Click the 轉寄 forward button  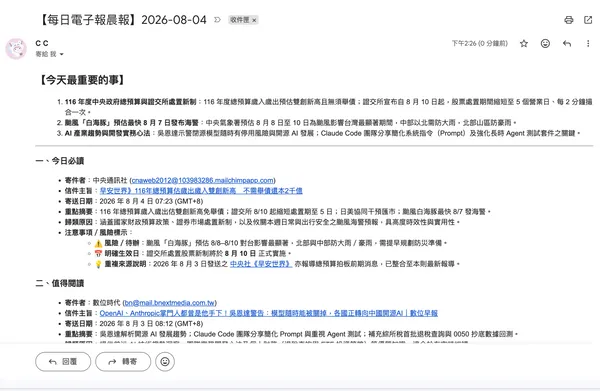point(123,362)
